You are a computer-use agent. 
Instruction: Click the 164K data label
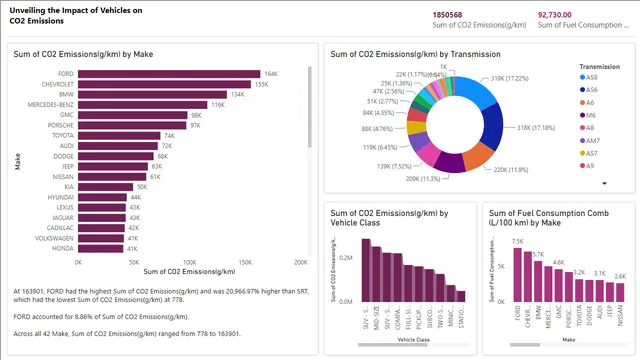(271, 74)
